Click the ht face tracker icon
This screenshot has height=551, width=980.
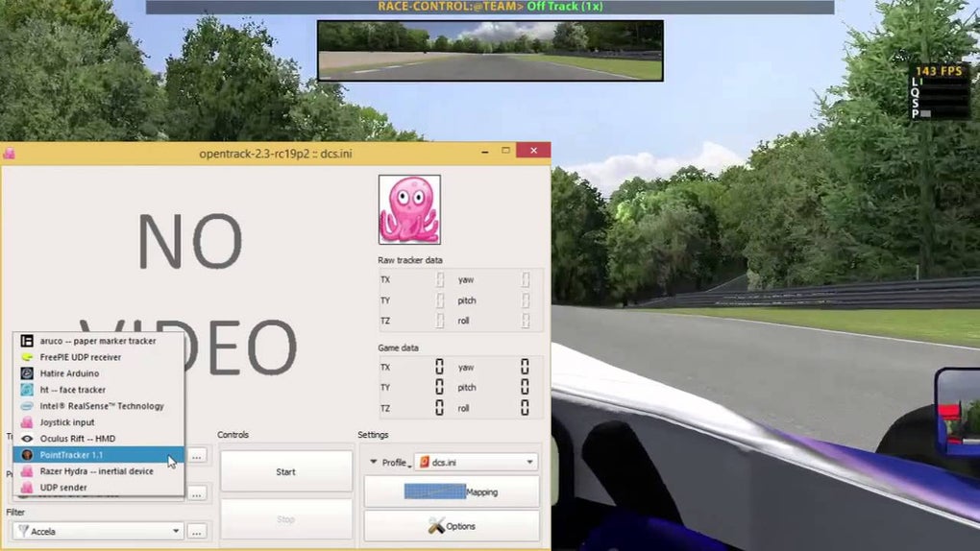tap(27, 390)
